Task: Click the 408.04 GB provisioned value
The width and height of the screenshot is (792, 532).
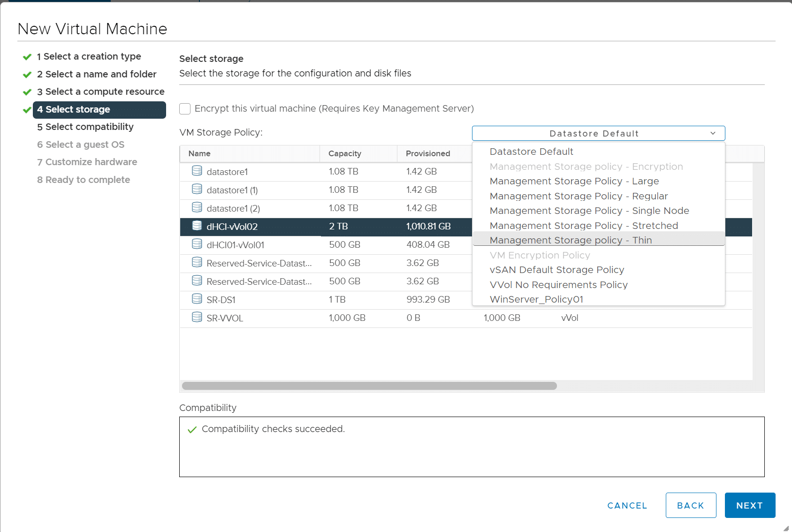Action: coord(428,244)
